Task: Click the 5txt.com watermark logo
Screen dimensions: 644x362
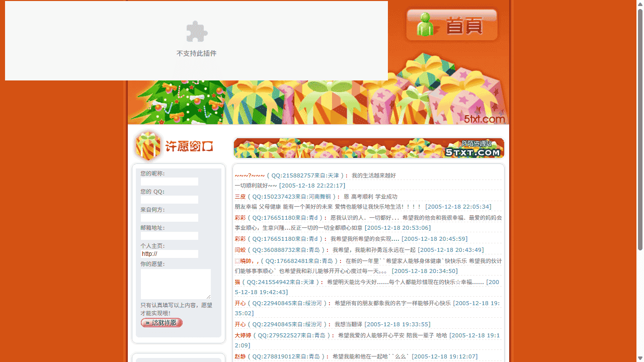Action: 484,119
